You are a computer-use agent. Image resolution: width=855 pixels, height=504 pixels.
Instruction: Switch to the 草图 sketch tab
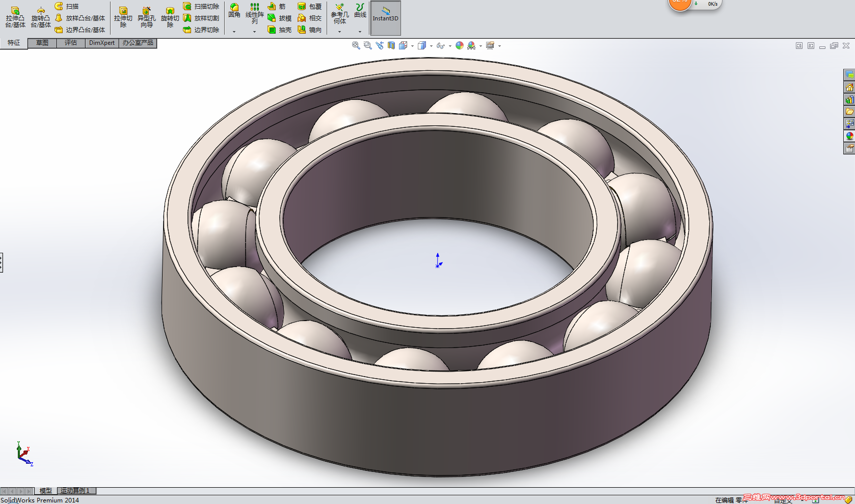pos(42,43)
